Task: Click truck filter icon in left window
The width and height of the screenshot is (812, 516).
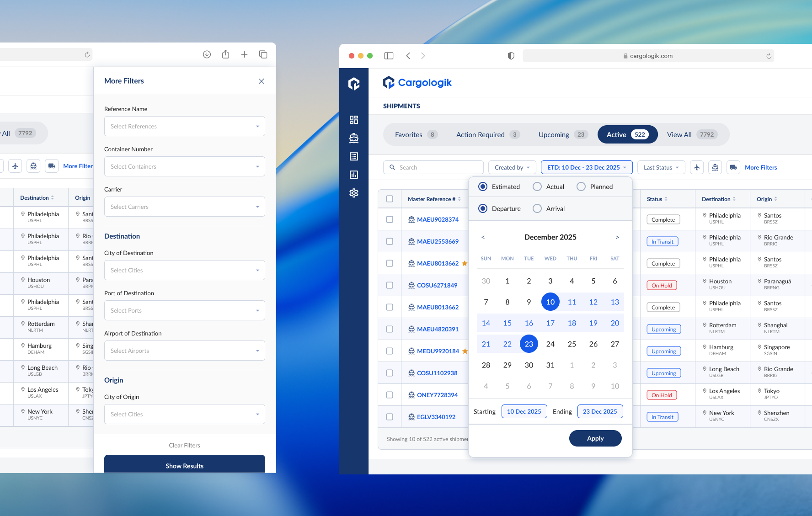Action: coord(52,166)
